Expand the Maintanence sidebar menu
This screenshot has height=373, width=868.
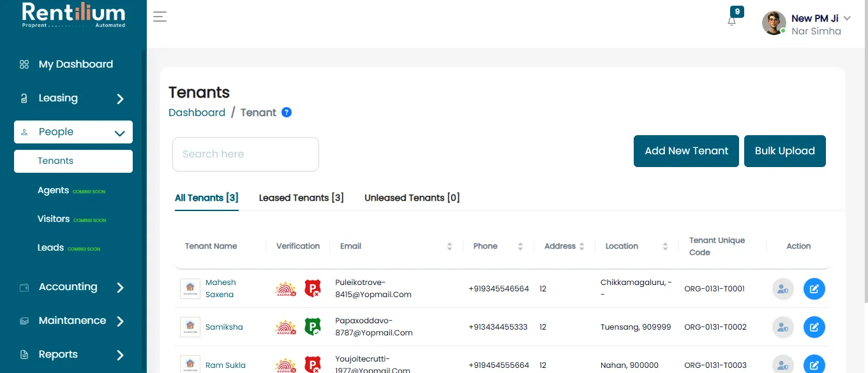[73, 321]
